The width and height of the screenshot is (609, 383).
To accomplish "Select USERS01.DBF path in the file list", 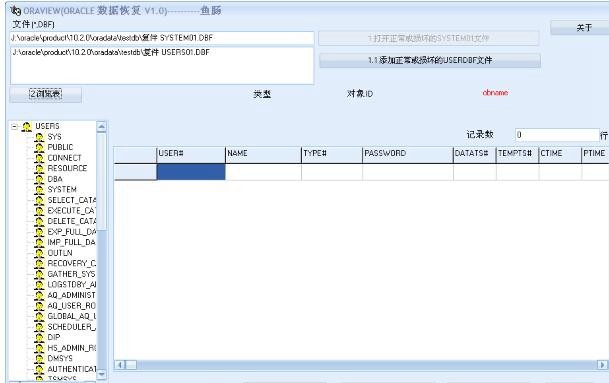I will click(x=111, y=52).
